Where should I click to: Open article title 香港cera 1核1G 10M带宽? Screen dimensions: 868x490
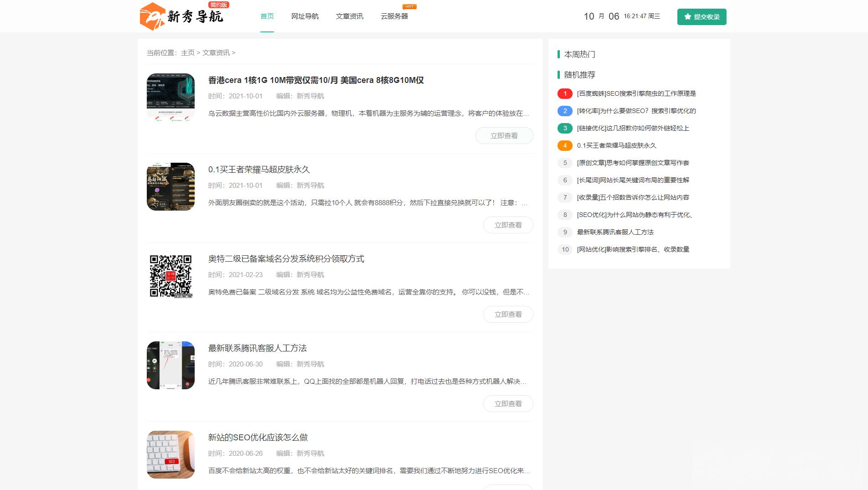coord(316,80)
